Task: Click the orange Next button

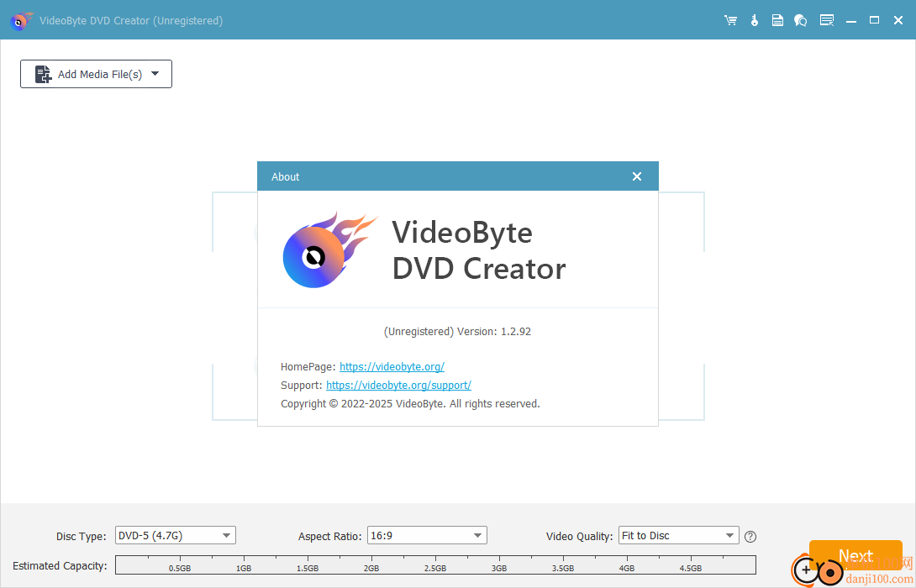Action: coord(855,555)
